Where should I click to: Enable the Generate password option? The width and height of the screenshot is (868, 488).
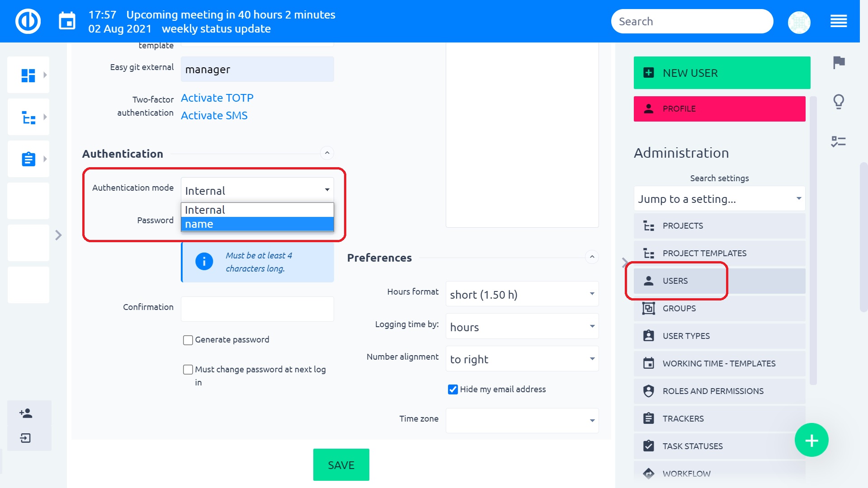tap(188, 340)
